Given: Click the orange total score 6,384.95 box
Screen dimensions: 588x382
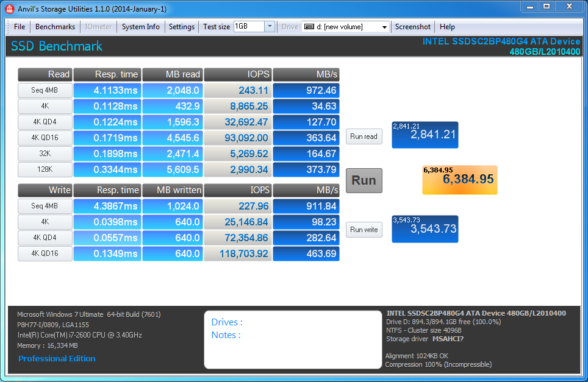Looking at the screenshot, I should [x=460, y=180].
